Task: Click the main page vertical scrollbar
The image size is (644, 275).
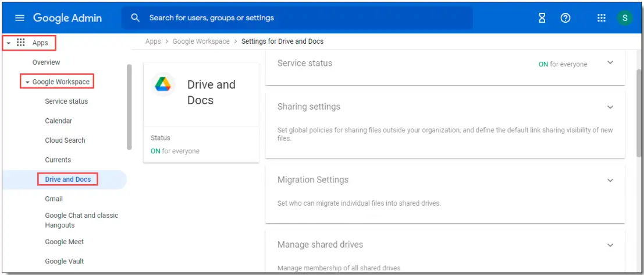Action: pos(639,113)
